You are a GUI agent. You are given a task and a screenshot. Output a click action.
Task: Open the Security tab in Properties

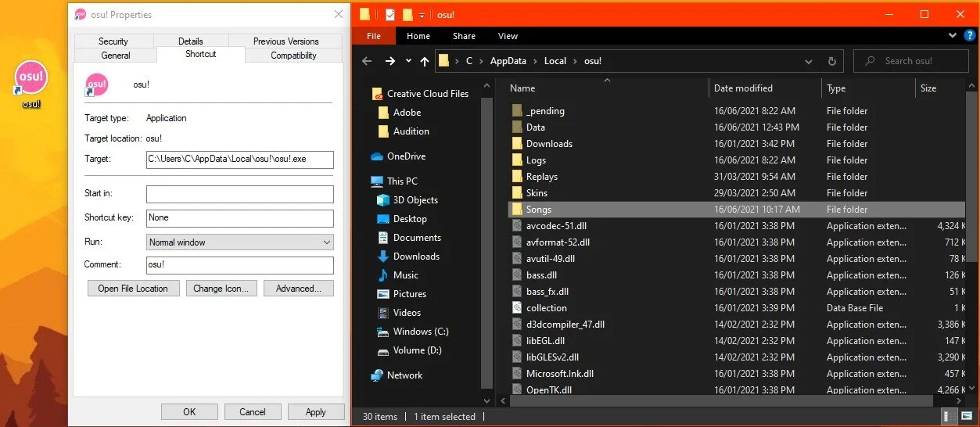point(113,41)
